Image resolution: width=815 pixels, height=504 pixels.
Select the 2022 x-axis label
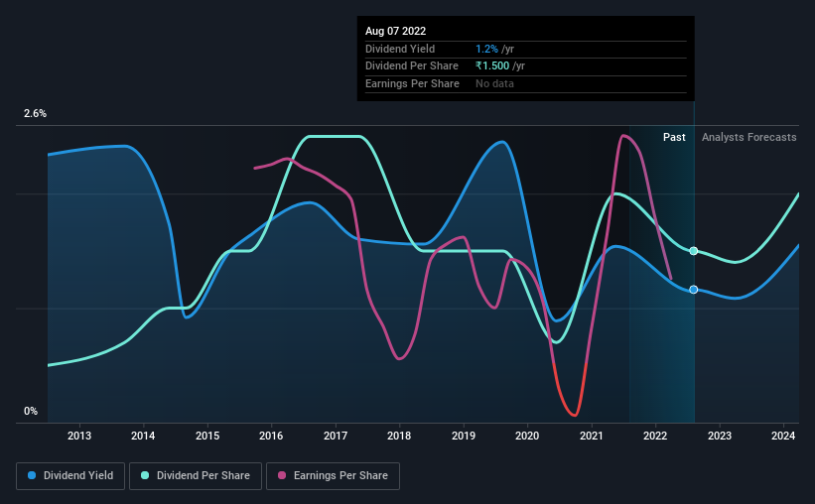click(655, 436)
